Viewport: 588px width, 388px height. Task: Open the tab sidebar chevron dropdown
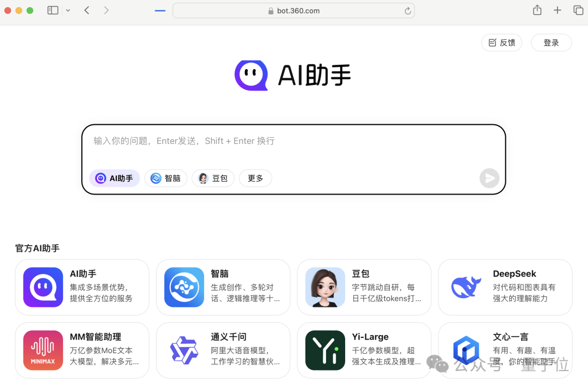[68, 10]
